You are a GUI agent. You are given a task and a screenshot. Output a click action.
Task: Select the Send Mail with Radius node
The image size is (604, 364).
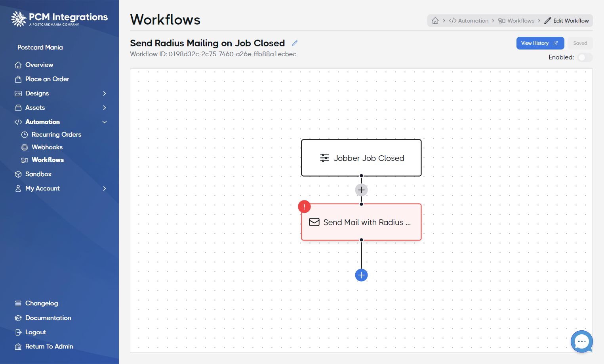[x=361, y=222]
